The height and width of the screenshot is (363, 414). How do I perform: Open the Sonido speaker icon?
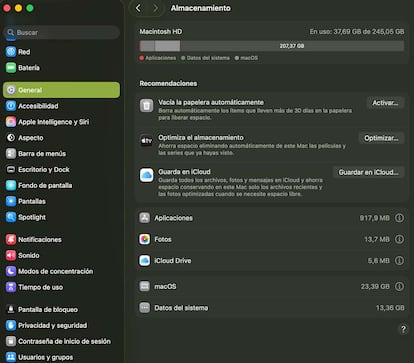pos(11,255)
